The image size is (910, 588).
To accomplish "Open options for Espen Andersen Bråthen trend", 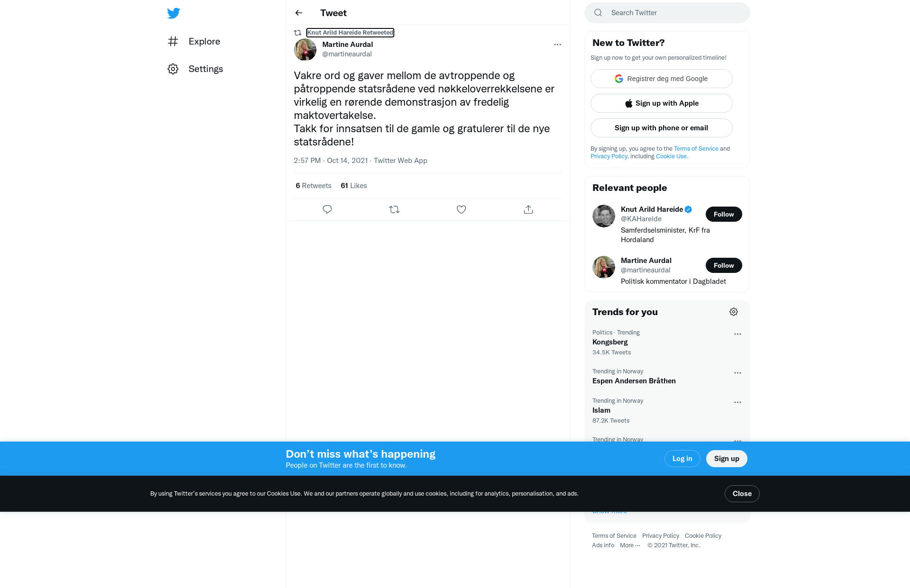I will coord(737,373).
